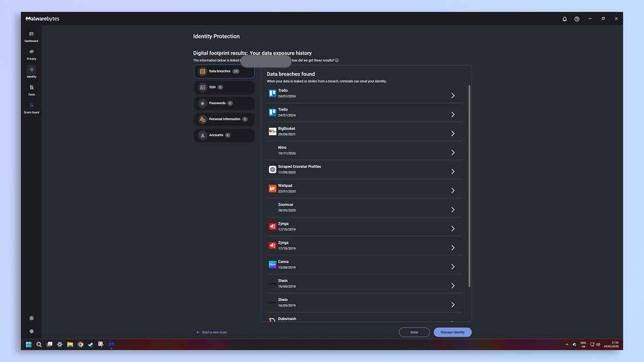The image size is (644, 362).
Task: Open Windows taskbar search
Action: [x=39, y=344]
